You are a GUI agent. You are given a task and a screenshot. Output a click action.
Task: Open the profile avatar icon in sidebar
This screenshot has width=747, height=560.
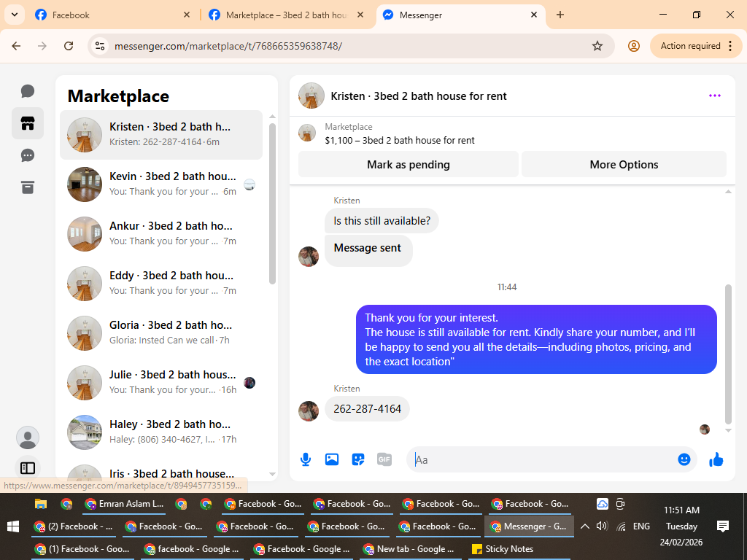pyautogui.click(x=28, y=437)
